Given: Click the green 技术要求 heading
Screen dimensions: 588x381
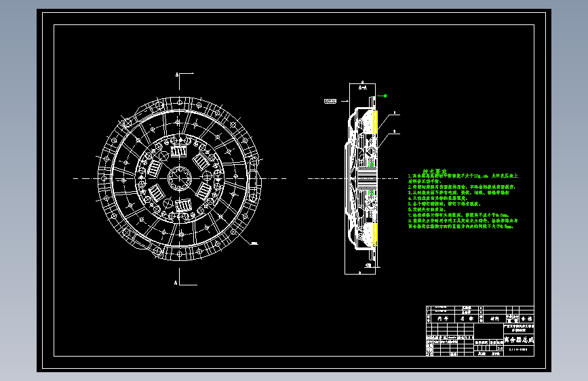Looking at the screenshot, I should 435,171.
